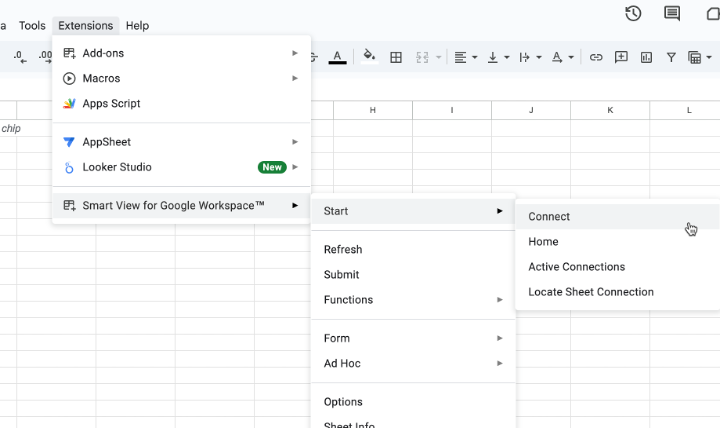
Task: Open the comments panel icon
Action: [x=672, y=13]
